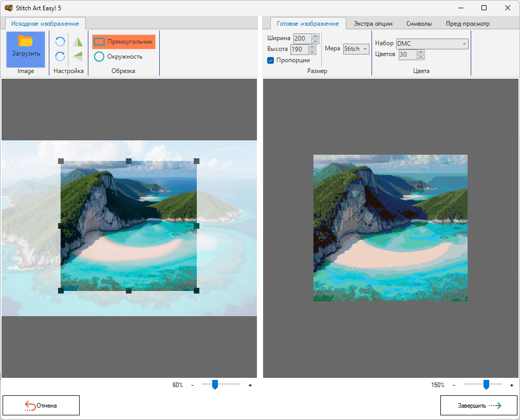The image size is (520, 420).
Task: Open the Символы tab
Action: click(x=419, y=24)
